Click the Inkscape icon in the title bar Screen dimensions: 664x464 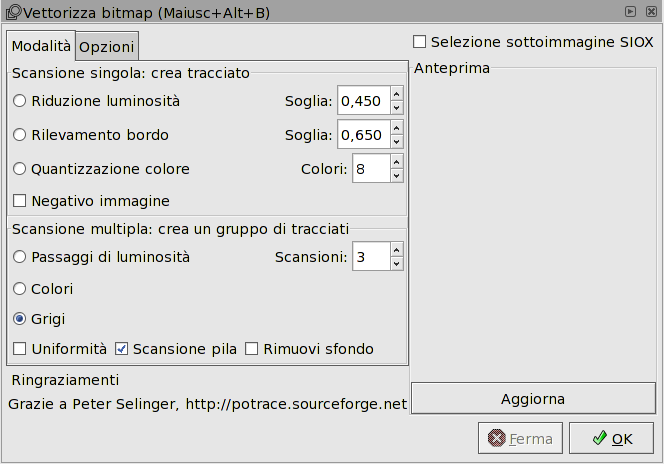point(12,12)
